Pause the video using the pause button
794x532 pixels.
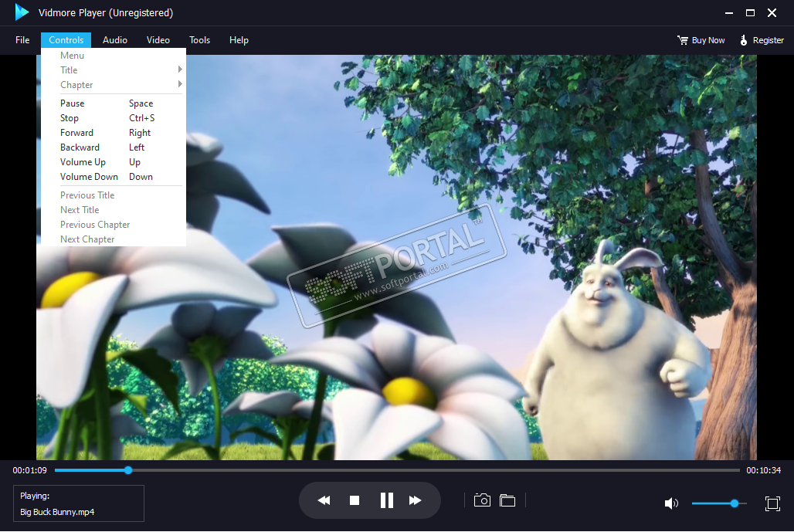click(386, 500)
